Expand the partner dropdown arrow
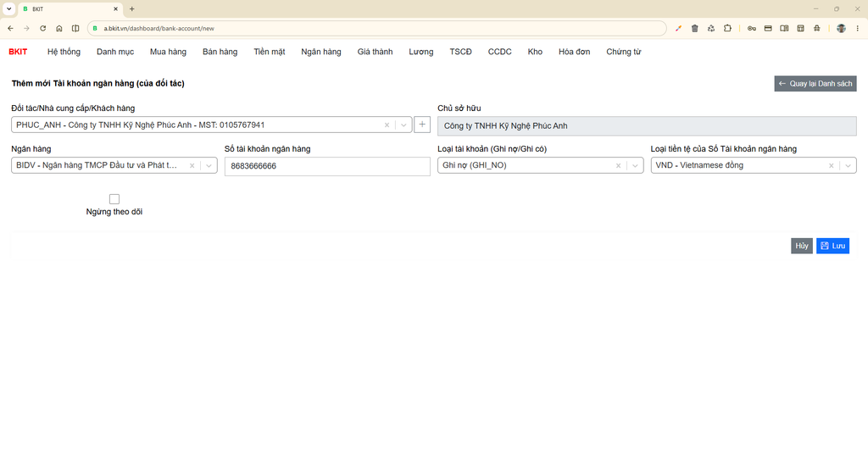868x466 pixels. tap(403, 125)
